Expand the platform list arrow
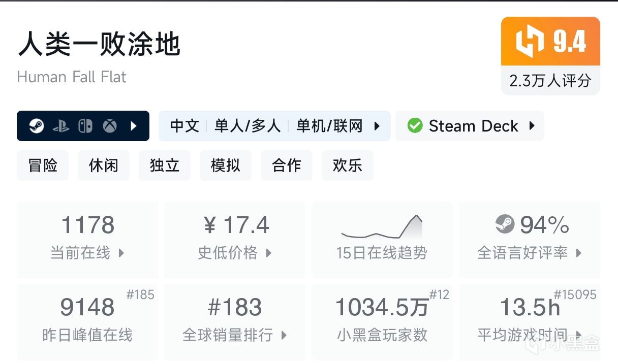This screenshot has width=618, height=364. 134,126
